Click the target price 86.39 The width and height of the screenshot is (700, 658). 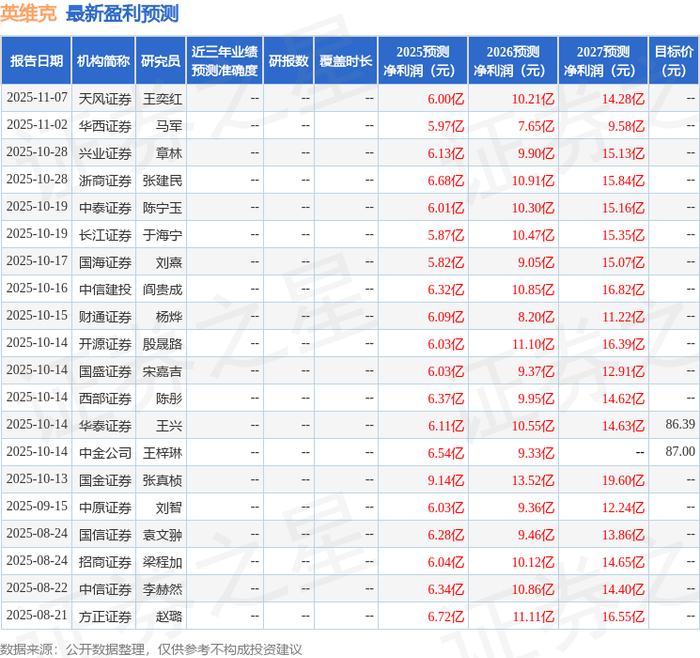click(680, 424)
